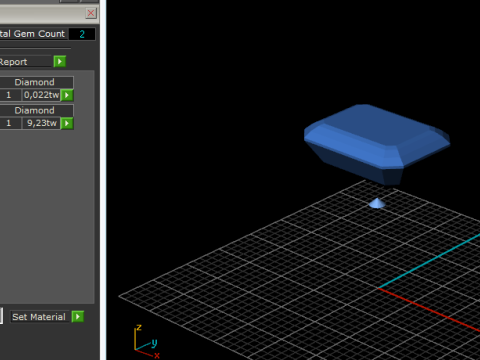This screenshot has height=360, width=480.
Task: Click the Report label button
Action: (25, 62)
